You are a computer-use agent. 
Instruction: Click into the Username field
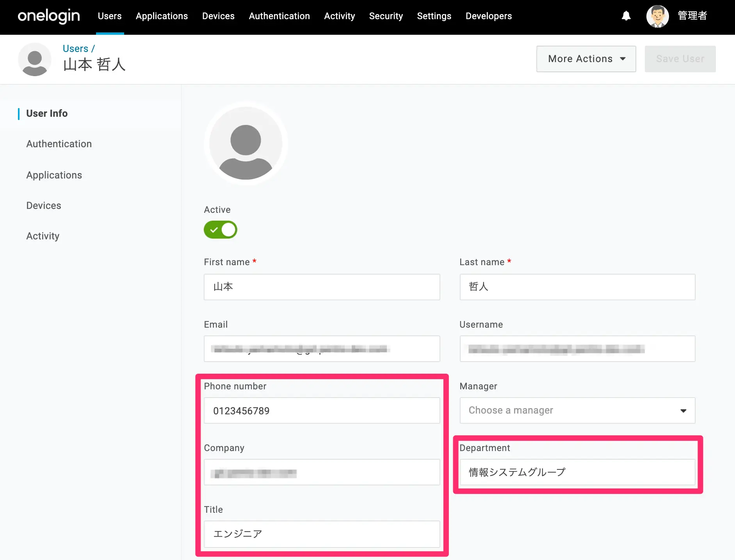[577, 349]
